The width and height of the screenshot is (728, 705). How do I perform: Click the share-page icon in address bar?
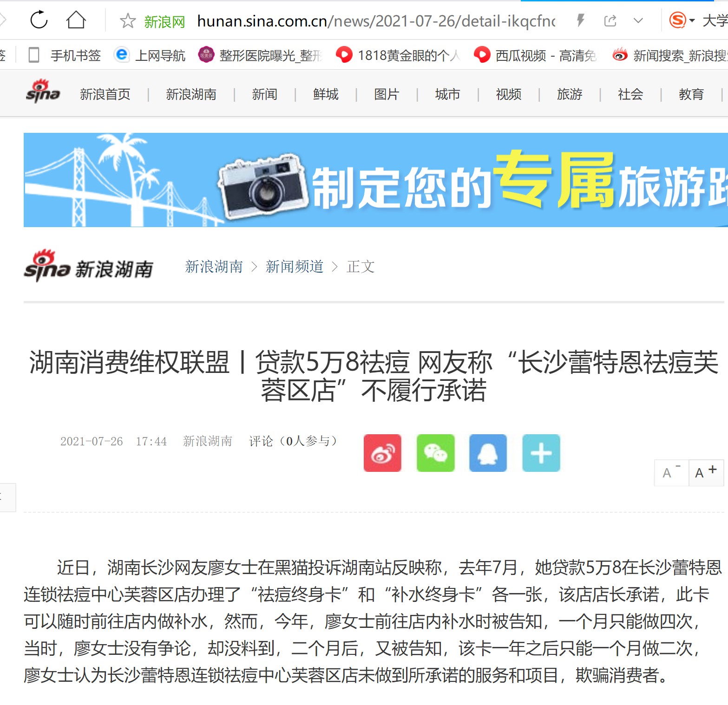pos(610,20)
